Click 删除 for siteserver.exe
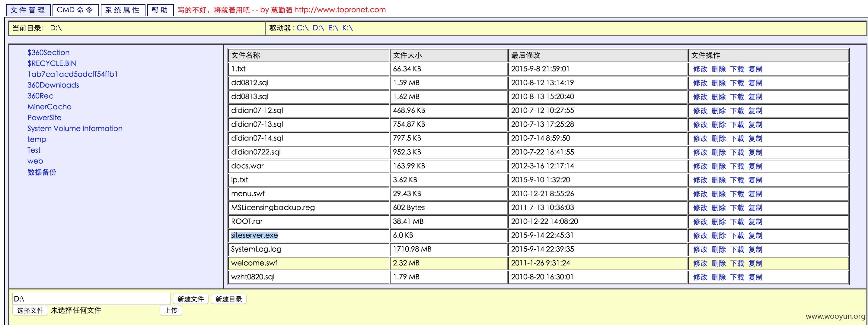Image resolution: width=868 pixels, height=325 pixels. tap(718, 235)
